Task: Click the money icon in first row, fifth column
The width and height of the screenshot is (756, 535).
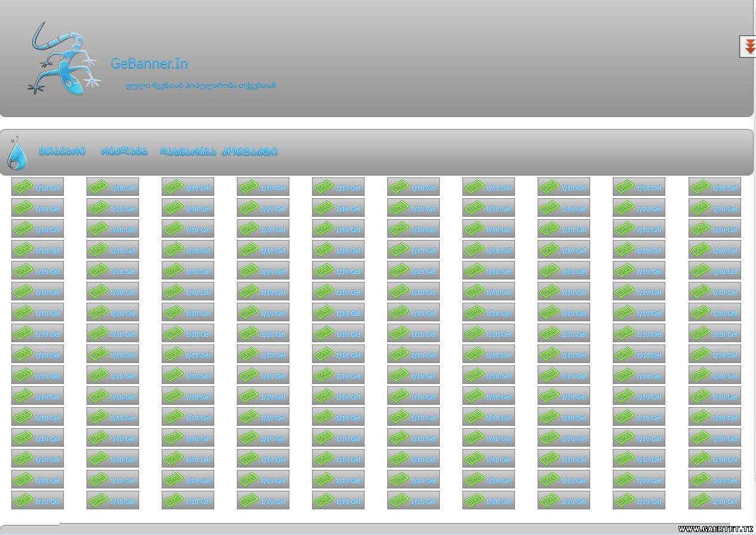Action: (323, 187)
